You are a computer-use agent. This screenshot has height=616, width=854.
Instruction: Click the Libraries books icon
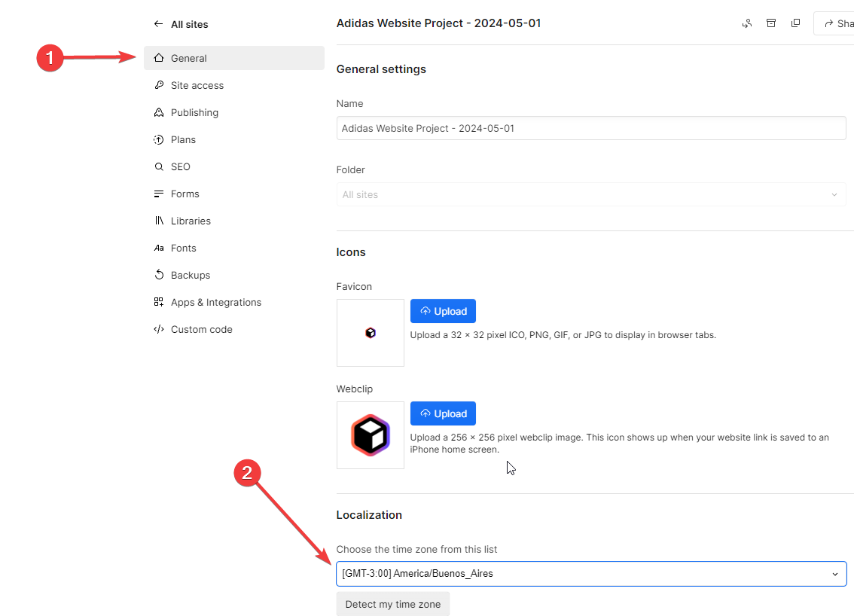[x=159, y=221]
